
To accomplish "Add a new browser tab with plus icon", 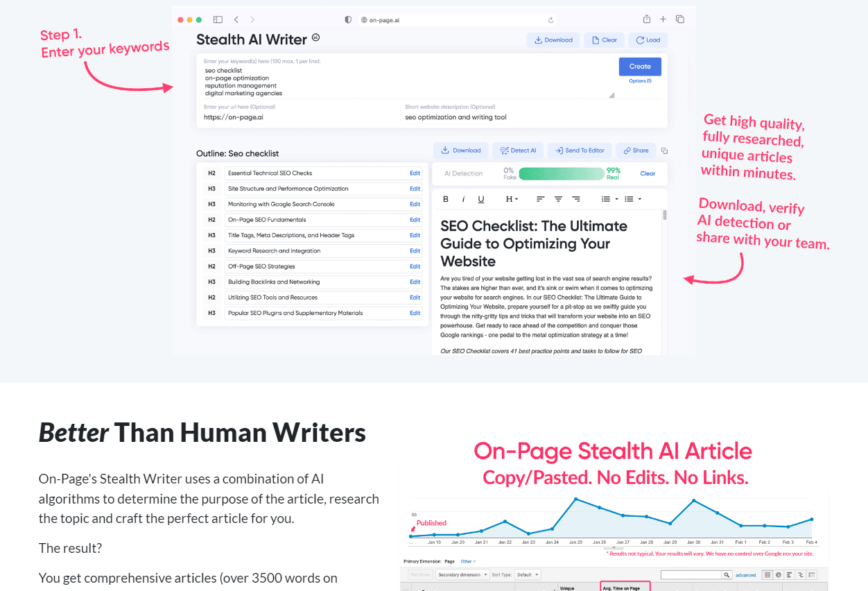I will coord(663,19).
